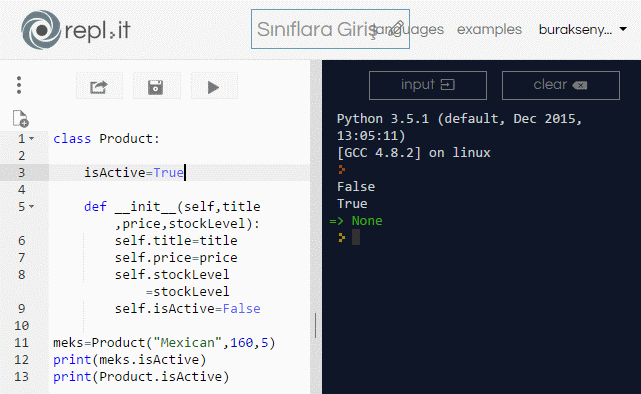Click line number 11 in gutter
This screenshot has width=641, height=394.
tap(21, 343)
